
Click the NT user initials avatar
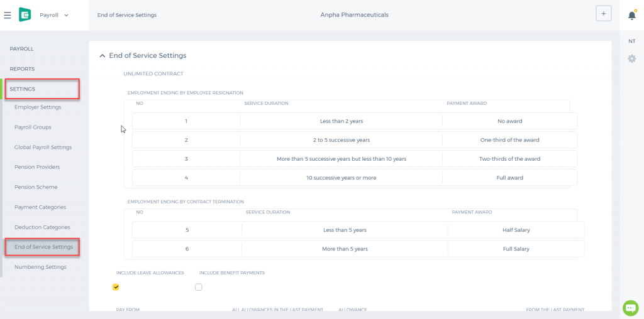(x=631, y=41)
